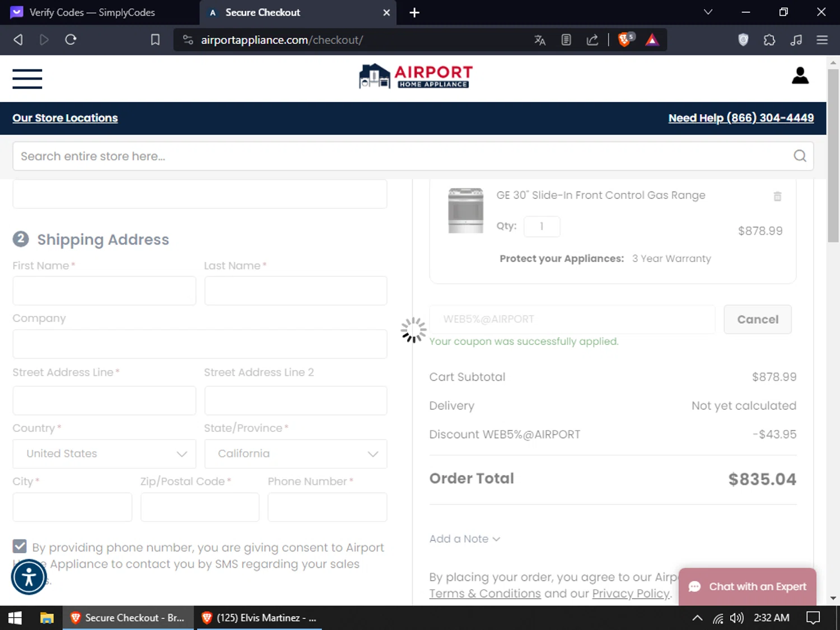The image size is (840, 630).
Task: Click the GE gas range thumbnail
Action: (465, 211)
